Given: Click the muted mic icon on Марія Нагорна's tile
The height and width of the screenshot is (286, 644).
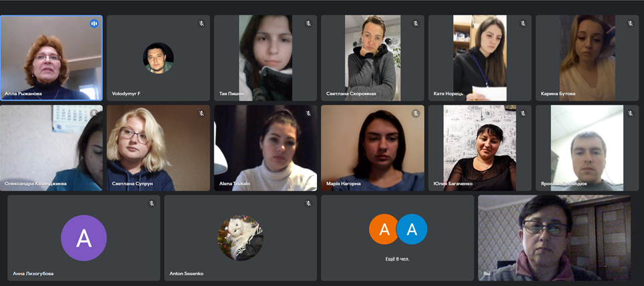Looking at the screenshot, I should (416, 113).
